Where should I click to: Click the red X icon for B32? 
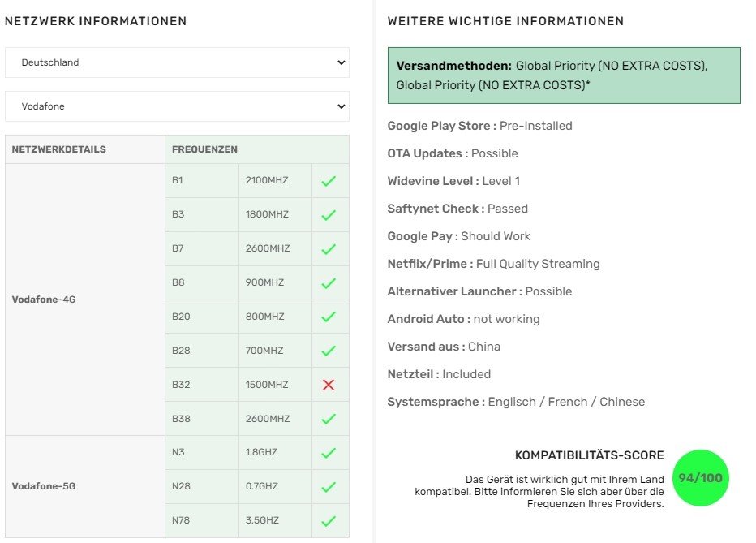[x=329, y=385]
